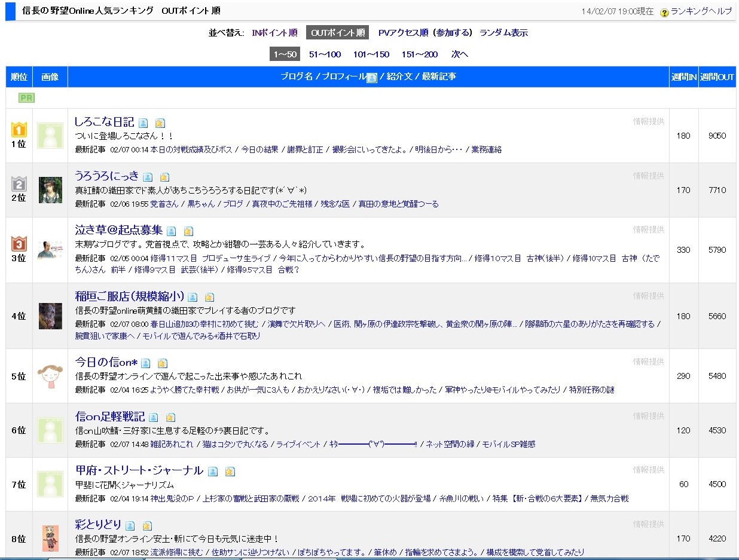Open the 今日の信on* blog title

point(106,362)
